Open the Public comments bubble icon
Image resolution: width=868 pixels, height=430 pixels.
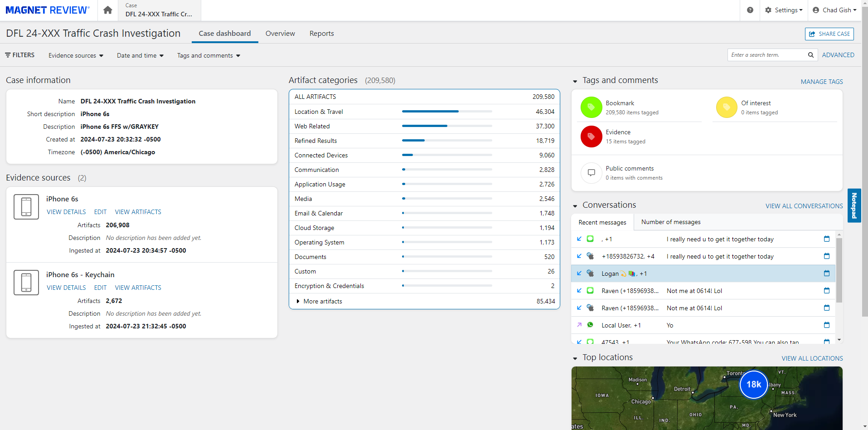[x=591, y=173]
